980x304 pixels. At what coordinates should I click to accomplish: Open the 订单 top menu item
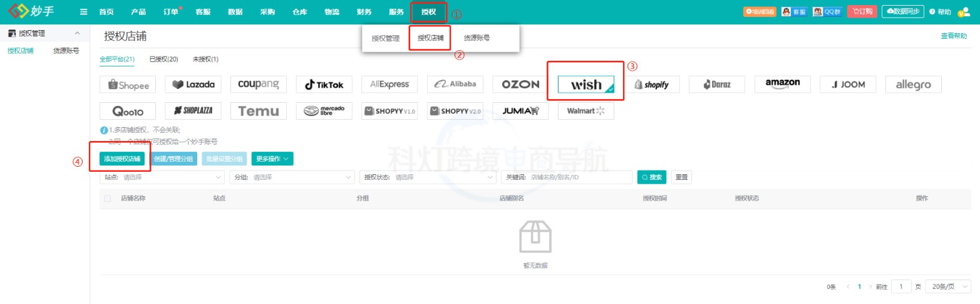point(170,12)
